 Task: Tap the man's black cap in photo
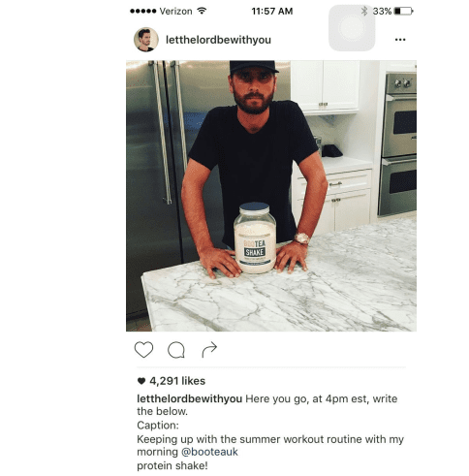[x=252, y=68]
